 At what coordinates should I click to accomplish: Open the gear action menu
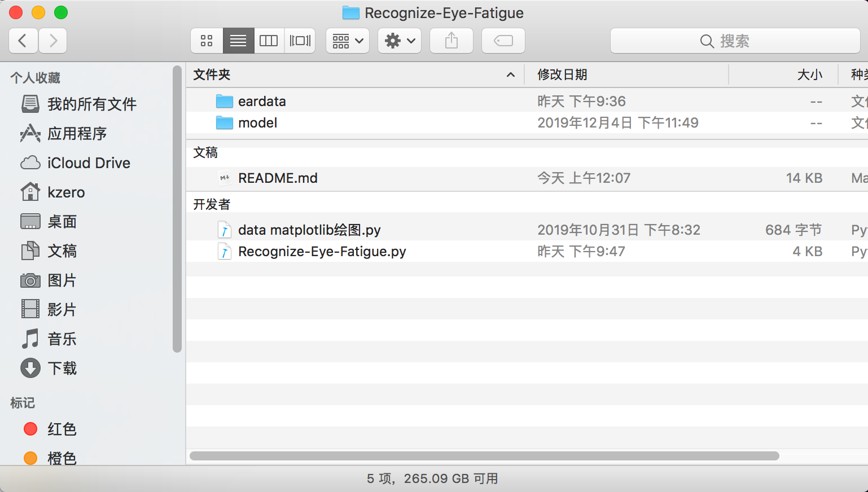[x=400, y=41]
